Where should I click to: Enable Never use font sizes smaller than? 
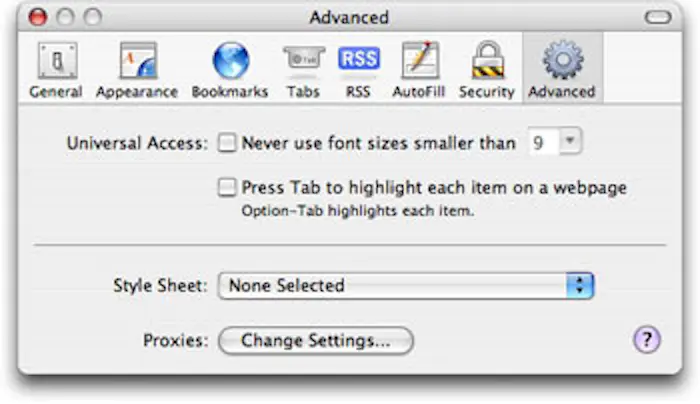(x=228, y=143)
